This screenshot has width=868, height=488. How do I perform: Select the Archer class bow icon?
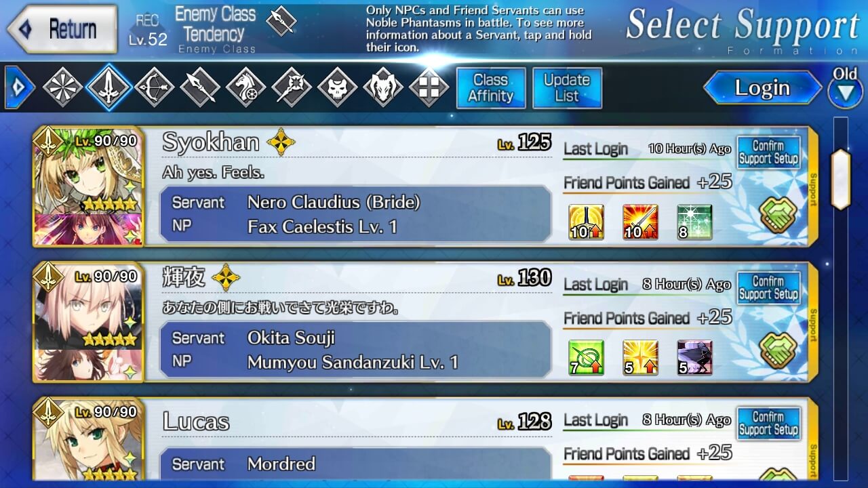(154, 87)
